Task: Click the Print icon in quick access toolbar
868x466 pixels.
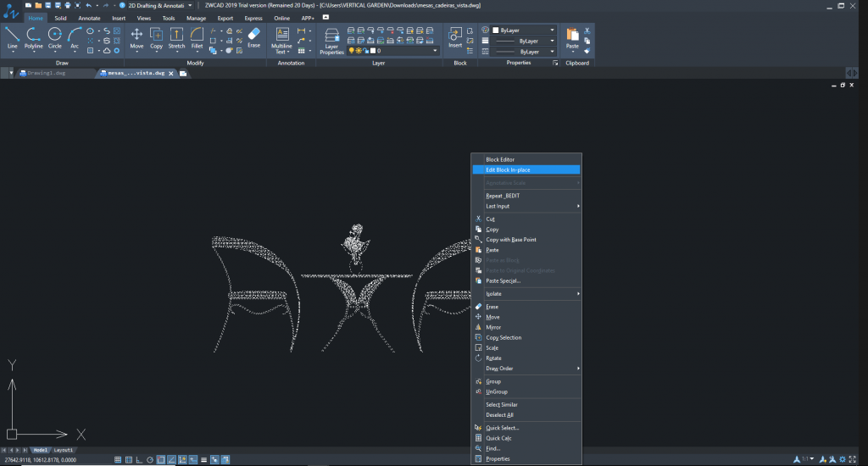Action: coord(68,5)
